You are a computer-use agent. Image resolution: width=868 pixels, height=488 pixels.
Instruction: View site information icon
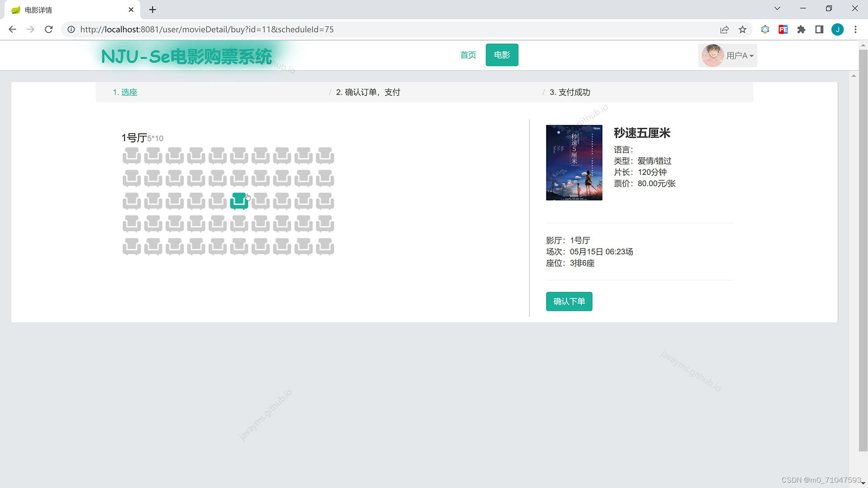tap(71, 29)
